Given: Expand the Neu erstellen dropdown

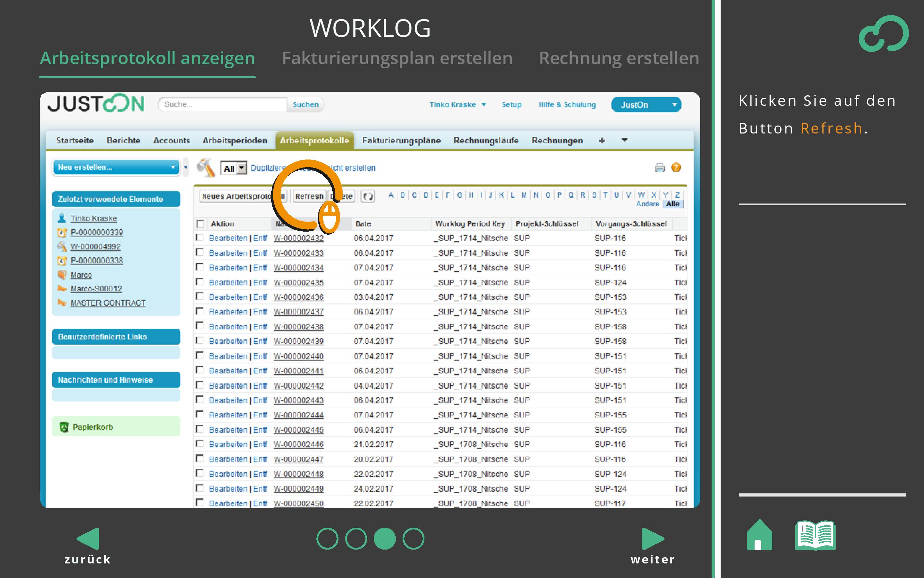Looking at the screenshot, I should click(116, 167).
